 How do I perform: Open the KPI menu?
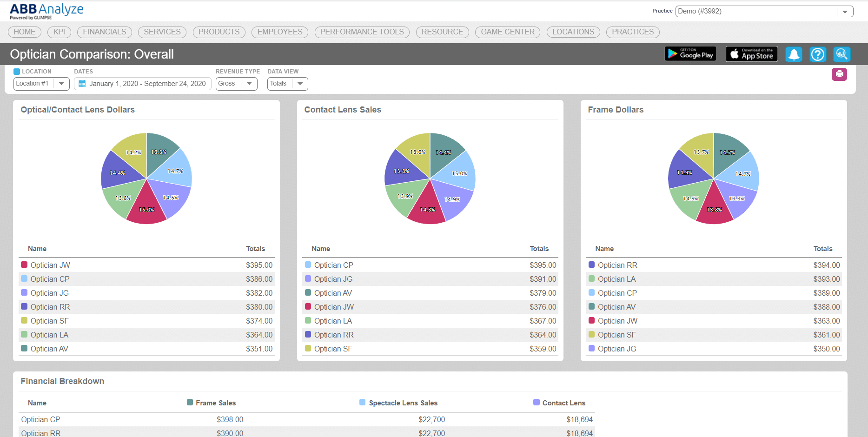click(x=59, y=32)
